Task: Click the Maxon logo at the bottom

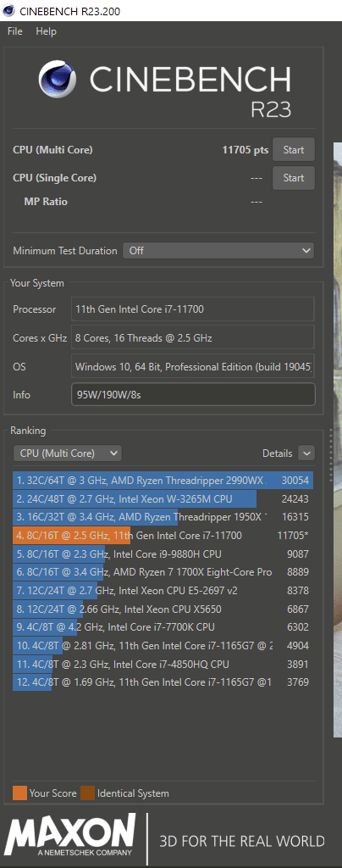Action: 70,838
